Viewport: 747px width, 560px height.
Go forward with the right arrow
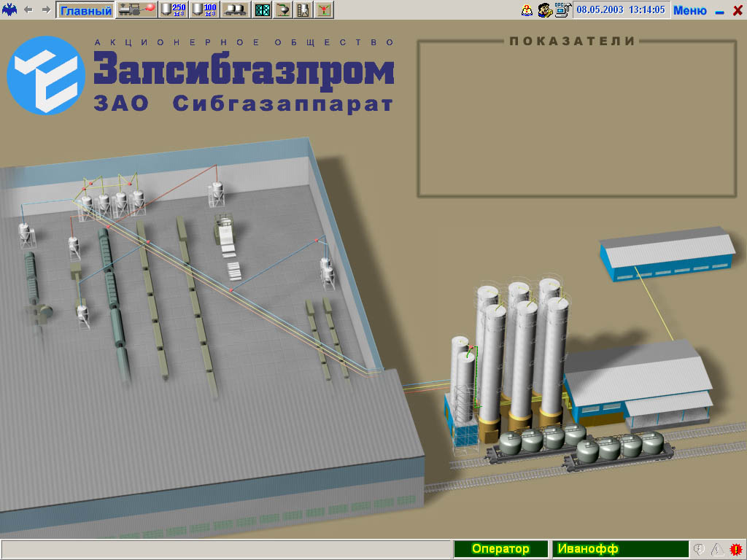(46, 9)
